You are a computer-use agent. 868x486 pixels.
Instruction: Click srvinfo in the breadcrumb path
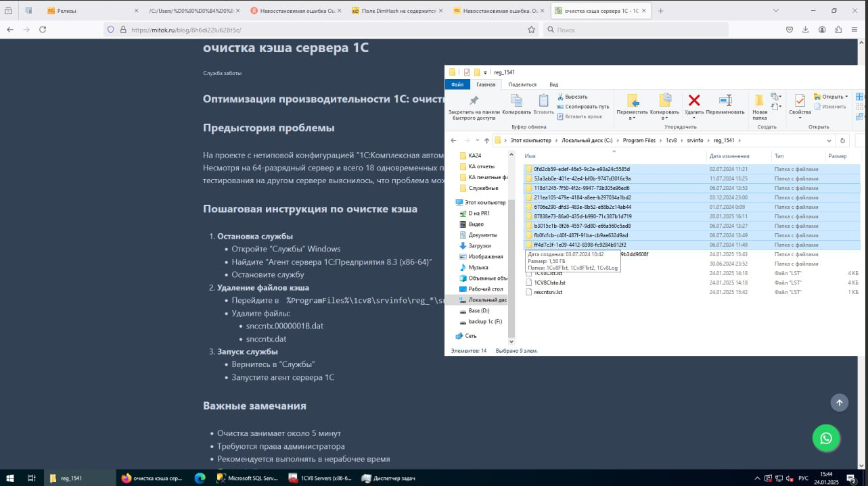click(x=694, y=141)
